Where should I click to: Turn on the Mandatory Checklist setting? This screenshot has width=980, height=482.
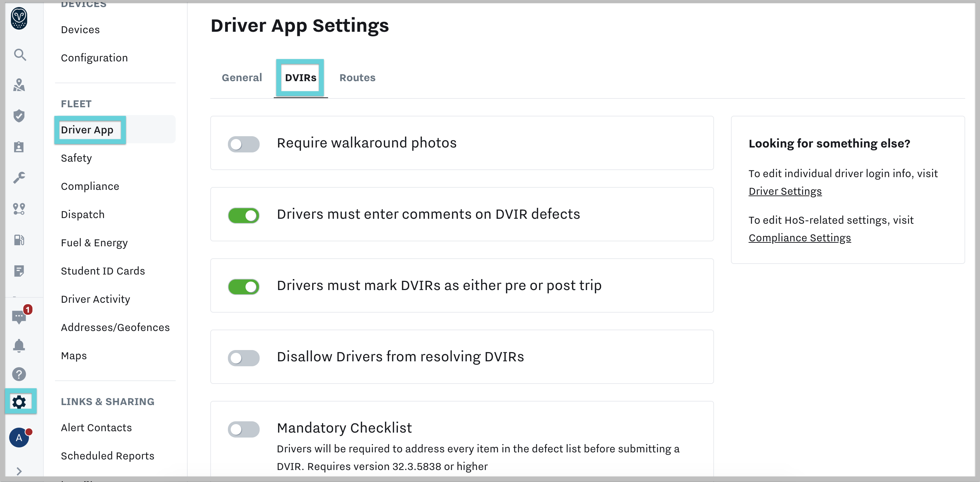click(x=244, y=429)
